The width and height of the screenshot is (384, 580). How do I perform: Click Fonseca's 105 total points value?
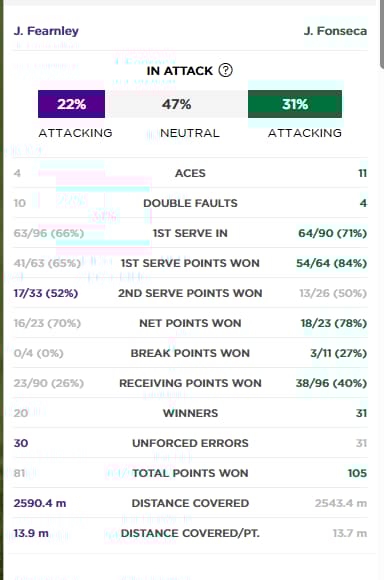tap(357, 473)
